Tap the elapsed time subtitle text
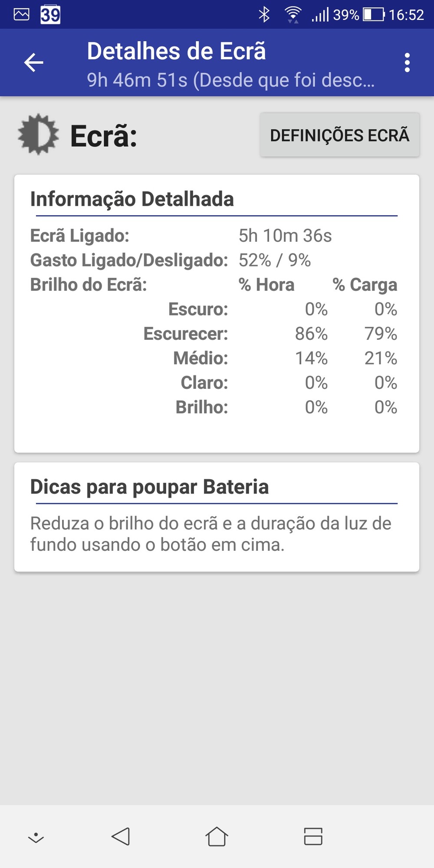This screenshot has width=434, height=868. (230, 80)
